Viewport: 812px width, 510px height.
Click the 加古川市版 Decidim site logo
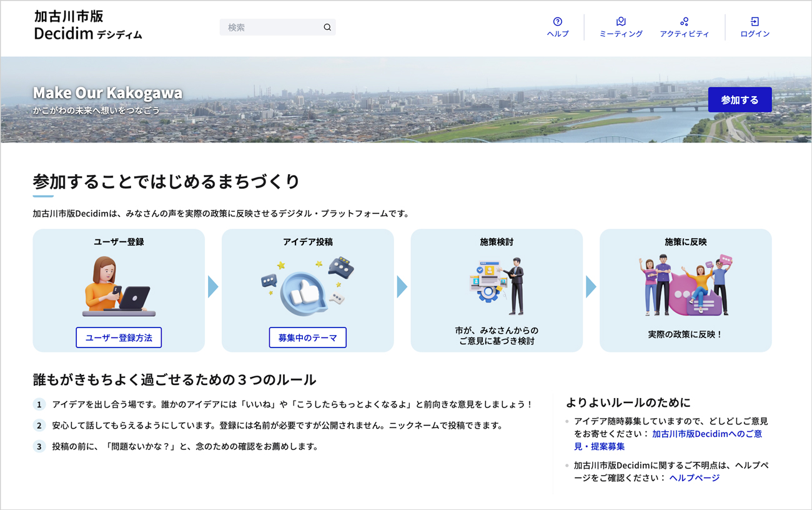(86, 26)
